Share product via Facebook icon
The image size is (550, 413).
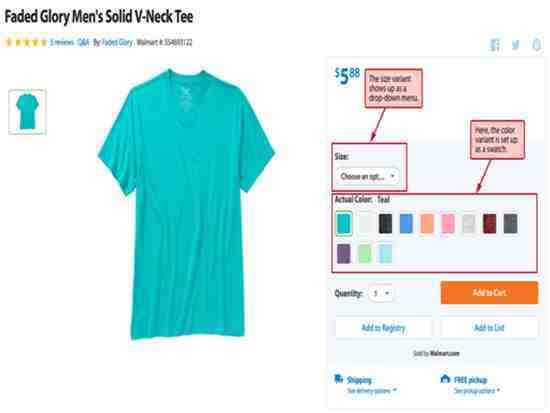pyautogui.click(x=495, y=45)
